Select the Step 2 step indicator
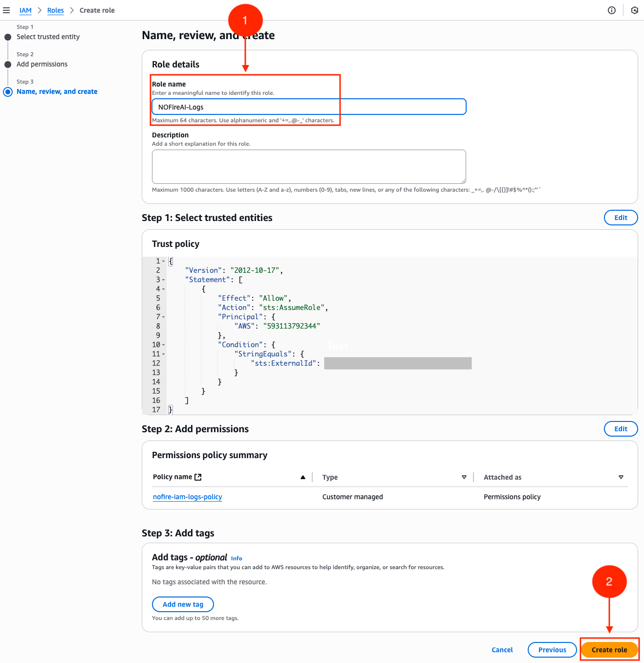The image size is (644, 663). coord(8,65)
